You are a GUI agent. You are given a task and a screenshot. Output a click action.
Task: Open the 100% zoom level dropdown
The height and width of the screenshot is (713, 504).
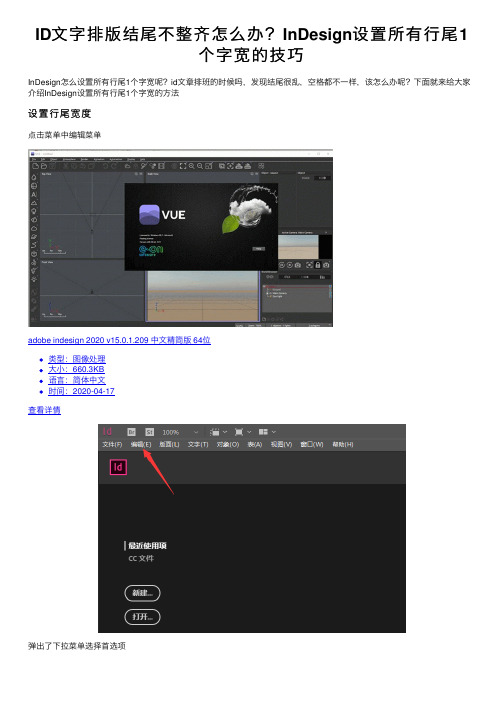coord(180,432)
